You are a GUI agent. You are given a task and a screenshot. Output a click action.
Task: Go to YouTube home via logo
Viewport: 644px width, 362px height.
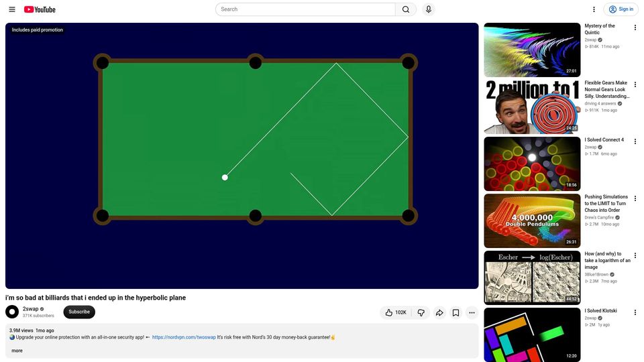coord(40,9)
